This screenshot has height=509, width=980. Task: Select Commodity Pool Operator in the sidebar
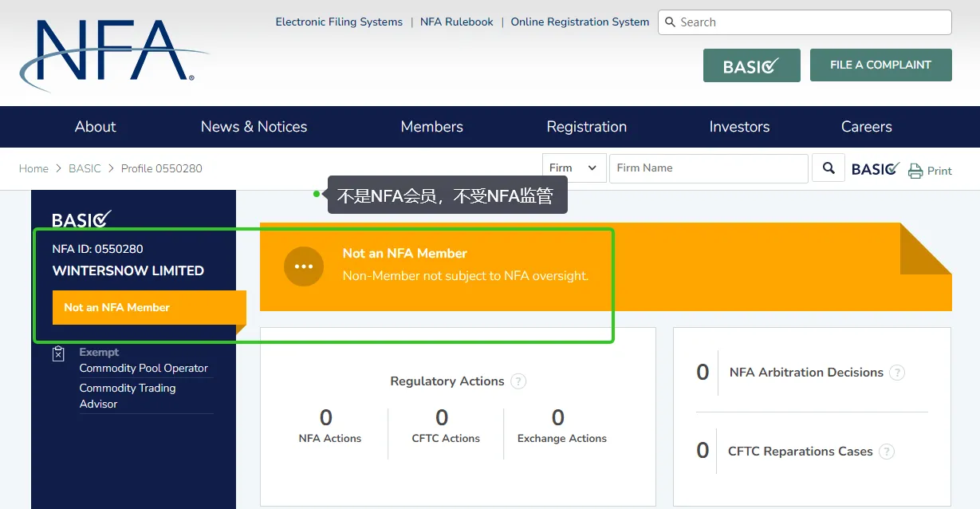coord(144,369)
